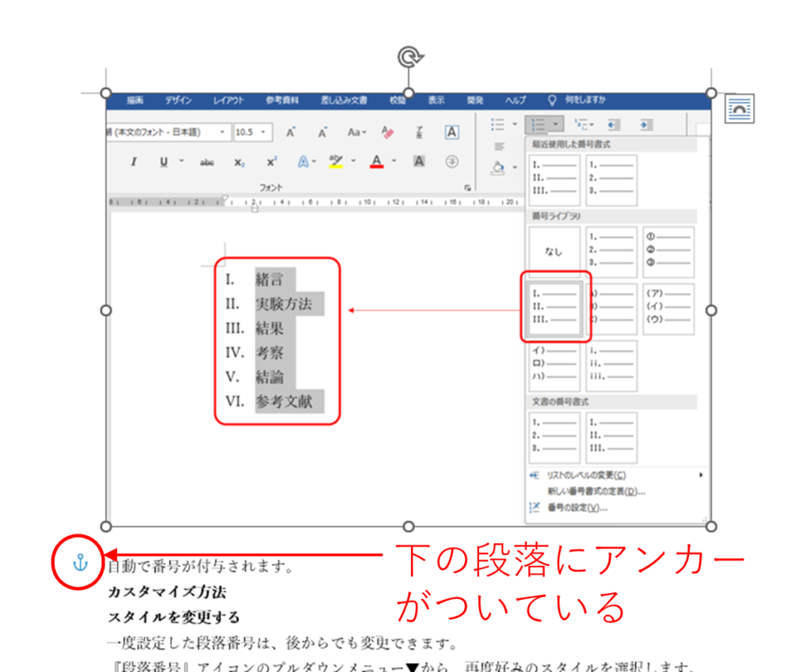This screenshot has width=811, height=672.
Task: Select the なし thumbnail in the numbering library
Action: pos(553,252)
